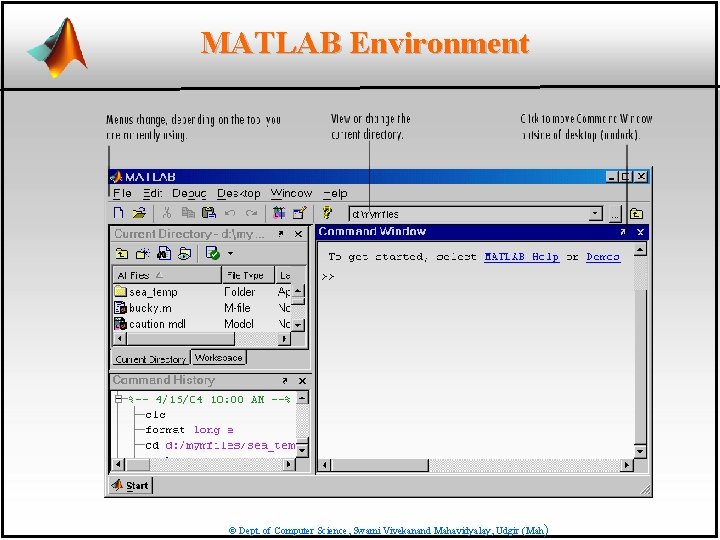720x540 pixels.
Task: Click the browse for folder ellipsis button
Action: click(615, 214)
